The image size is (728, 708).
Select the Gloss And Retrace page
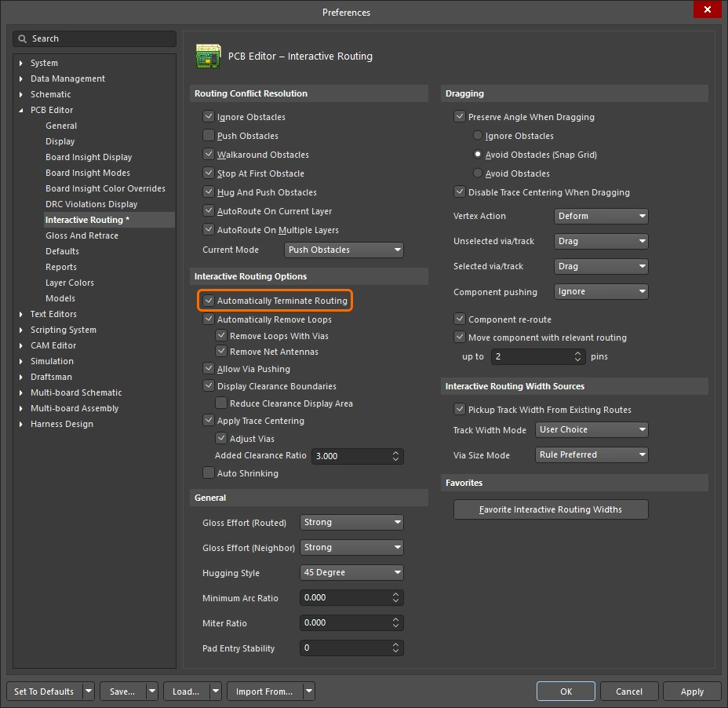pos(82,235)
